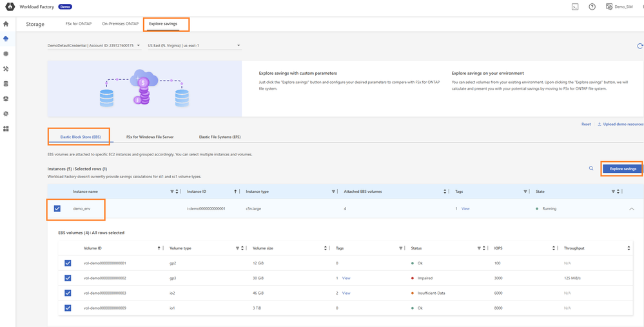The image size is (644, 327).
Task: Switch to FSx for ONTAP tab
Action: (79, 24)
